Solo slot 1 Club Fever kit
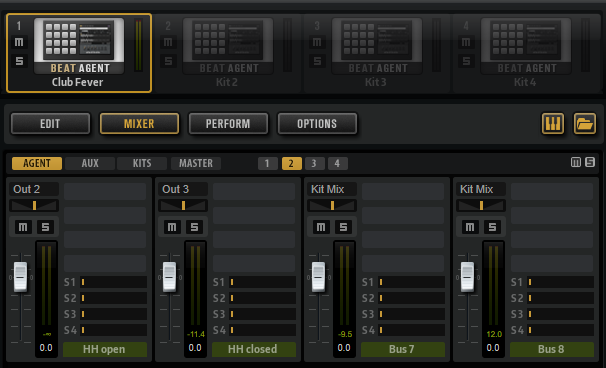Image resolution: width=606 pixels, height=368 pixels. click(19, 61)
